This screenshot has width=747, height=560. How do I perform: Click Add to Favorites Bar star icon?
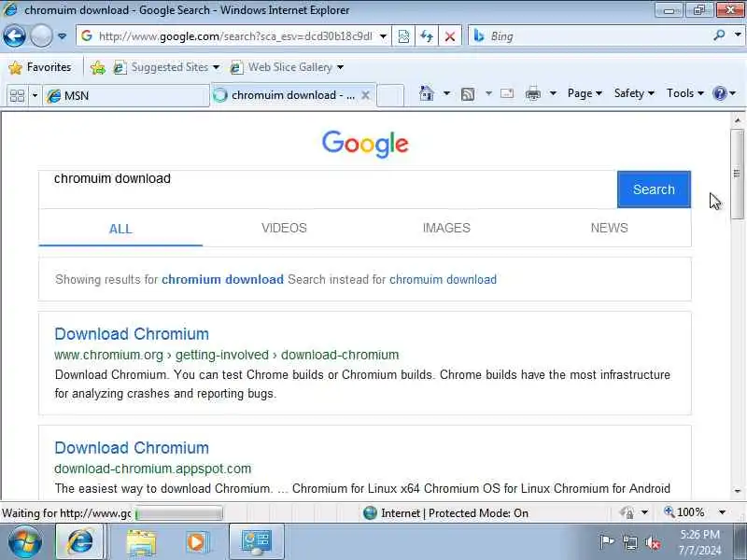(98, 67)
